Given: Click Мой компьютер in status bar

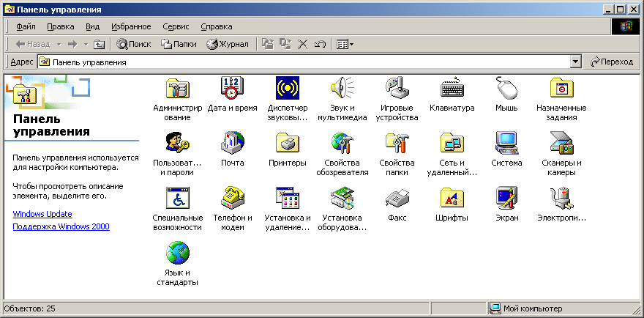Looking at the screenshot, I should pyautogui.click(x=526, y=308).
